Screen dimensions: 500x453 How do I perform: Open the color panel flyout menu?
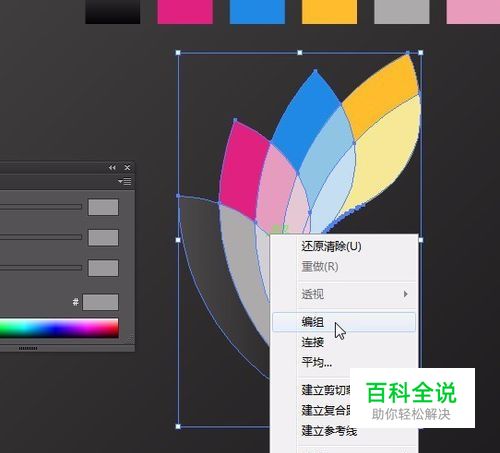point(125,182)
